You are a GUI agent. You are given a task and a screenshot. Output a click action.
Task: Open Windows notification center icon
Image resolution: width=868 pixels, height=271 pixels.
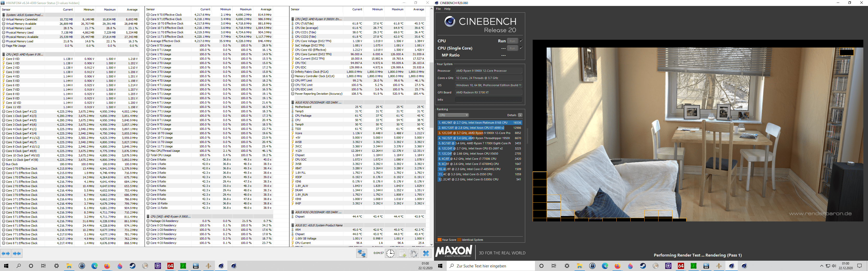click(x=859, y=266)
